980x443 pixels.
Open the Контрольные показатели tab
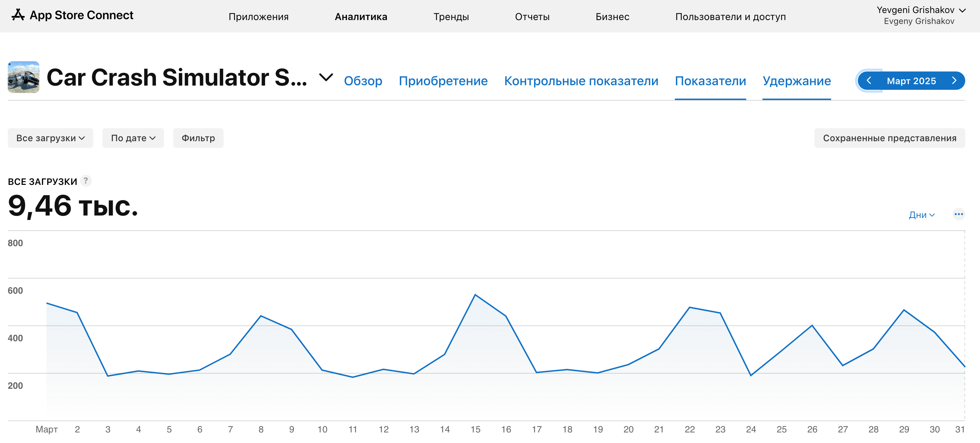click(x=581, y=81)
